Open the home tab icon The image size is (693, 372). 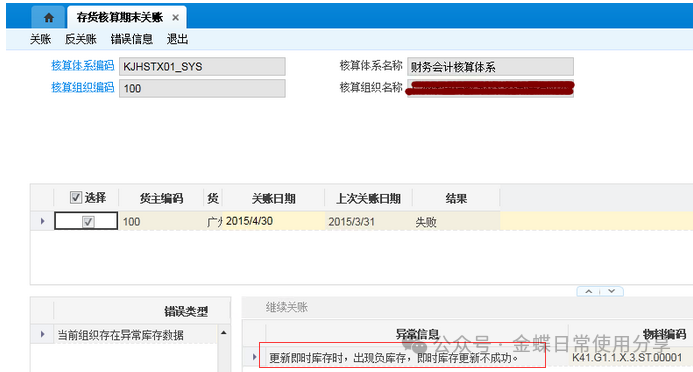(x=49, y=18)
